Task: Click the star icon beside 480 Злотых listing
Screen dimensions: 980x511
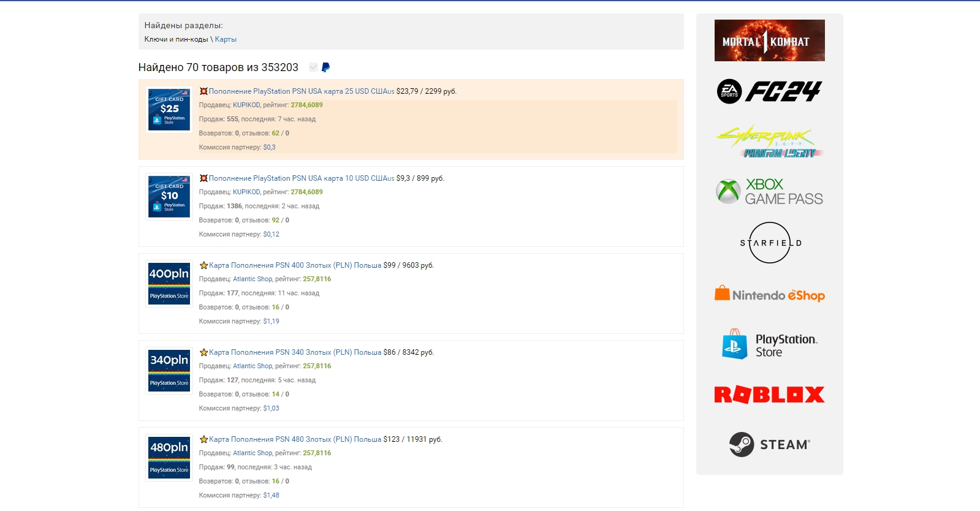Action: [x=203, y=439]
